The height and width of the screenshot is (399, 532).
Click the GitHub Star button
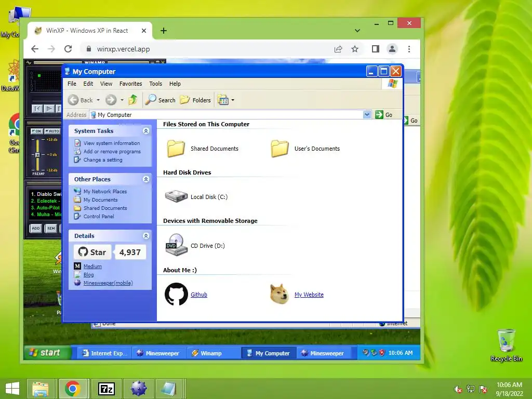tap(92, 252)
